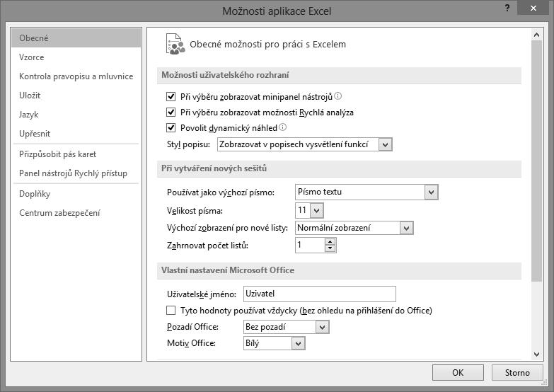Viewport: 554px width, 392px height.
Task: Click the info icon next to dynamický náhled
Action: 282,127
